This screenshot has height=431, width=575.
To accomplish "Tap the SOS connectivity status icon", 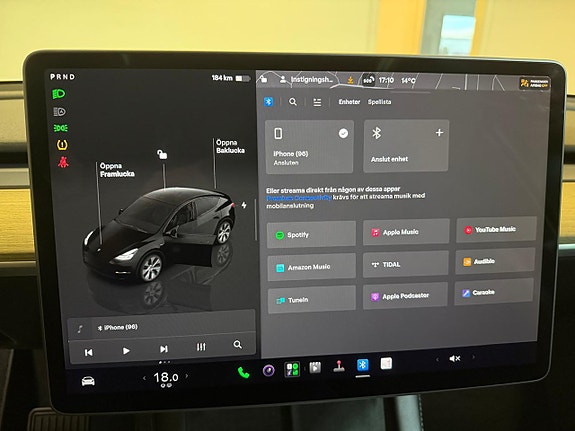I will [368, 80].
